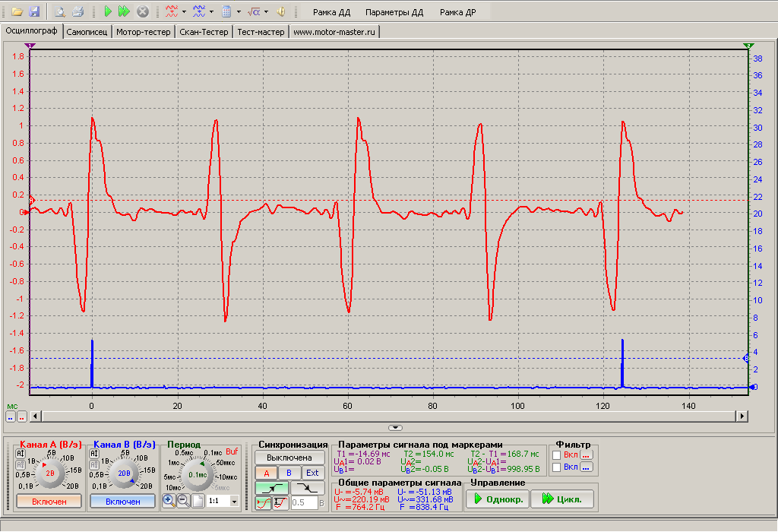
Task: Switch to the Мотор-тестер tab
Action: (x=144, y=32)
